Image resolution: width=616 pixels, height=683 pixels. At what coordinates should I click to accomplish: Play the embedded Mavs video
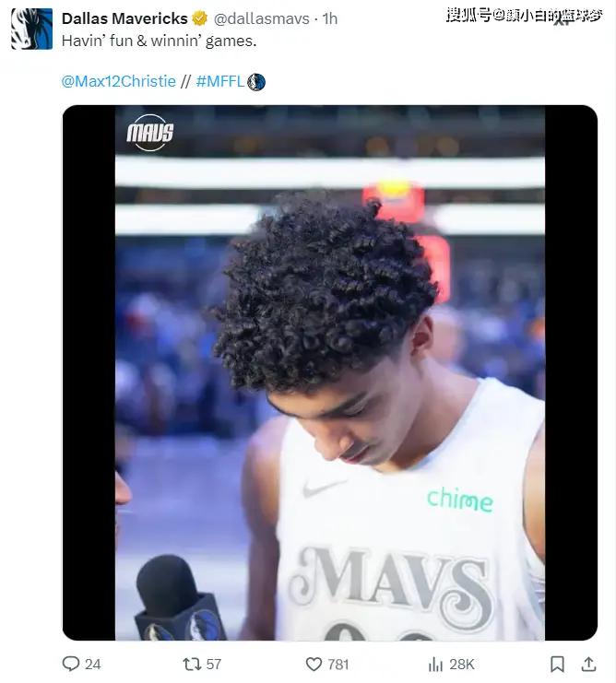330,373
